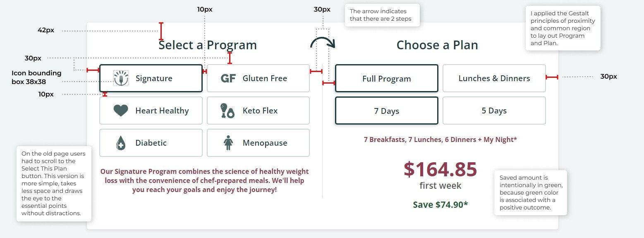This screenshot has height=238, width=644.
Task: Pick the Heart Healthy program
Action: point(151,111)
